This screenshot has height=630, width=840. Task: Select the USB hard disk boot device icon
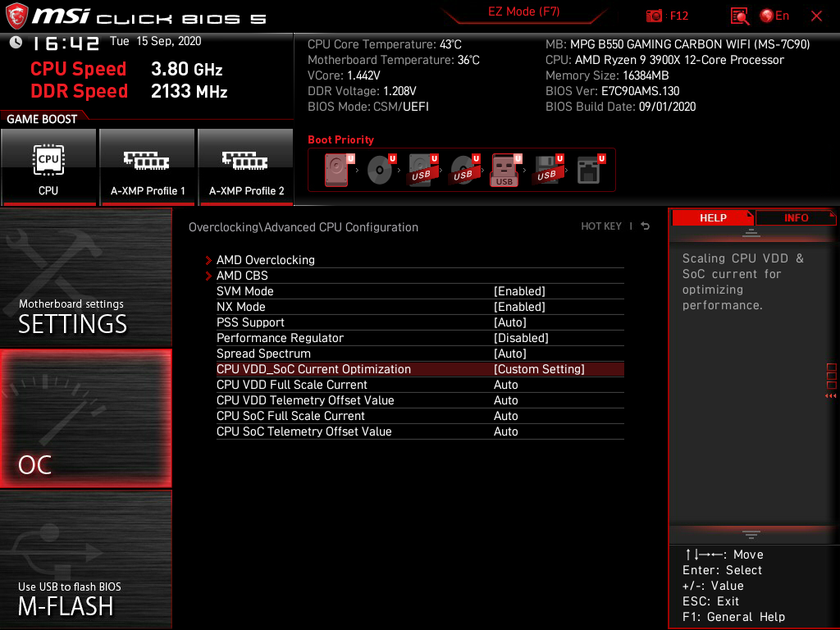coord(422,170)
